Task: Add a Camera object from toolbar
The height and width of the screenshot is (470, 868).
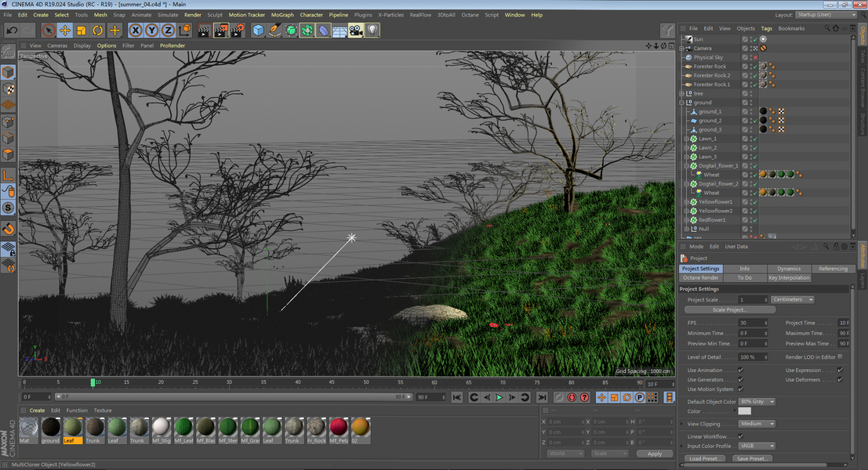Action: pos(356,31)
